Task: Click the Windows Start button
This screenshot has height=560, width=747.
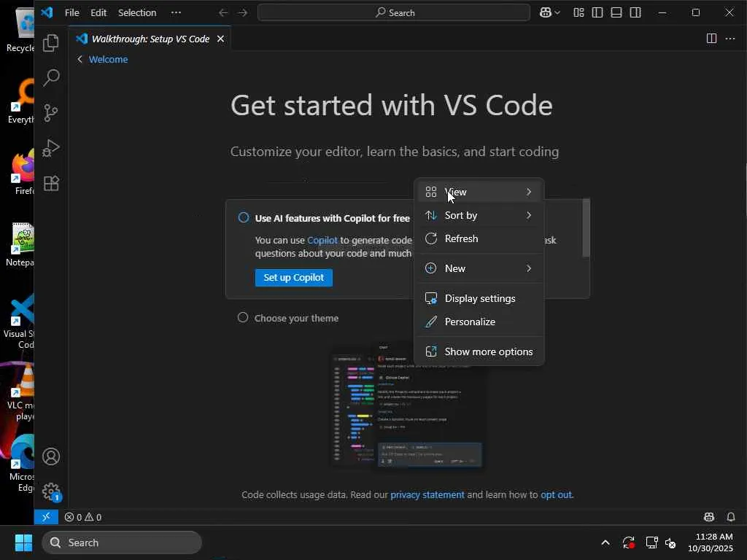Action: [x=23, y=542]
